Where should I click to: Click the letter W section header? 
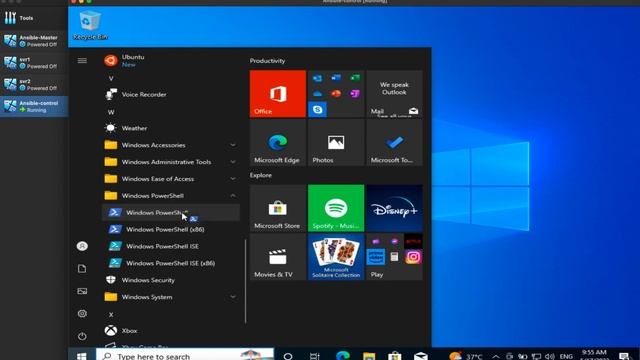click(111, 112)
